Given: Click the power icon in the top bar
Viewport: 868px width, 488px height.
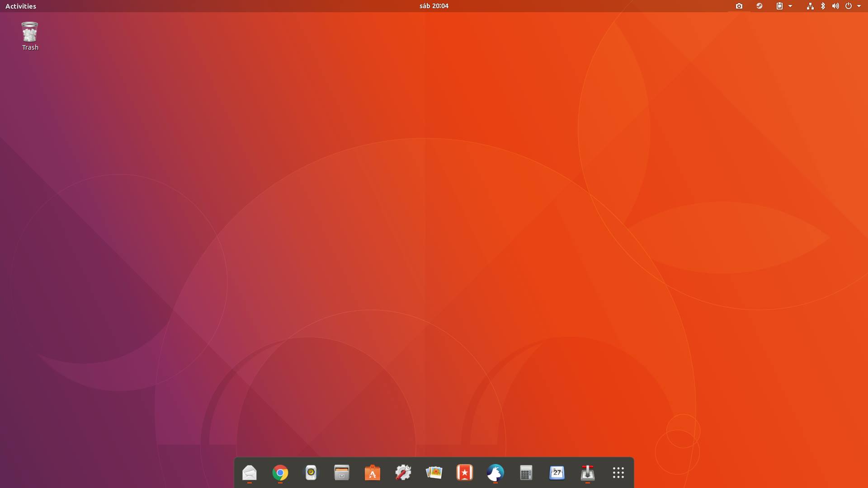Looking at the screenshot, I should (849, 6).
